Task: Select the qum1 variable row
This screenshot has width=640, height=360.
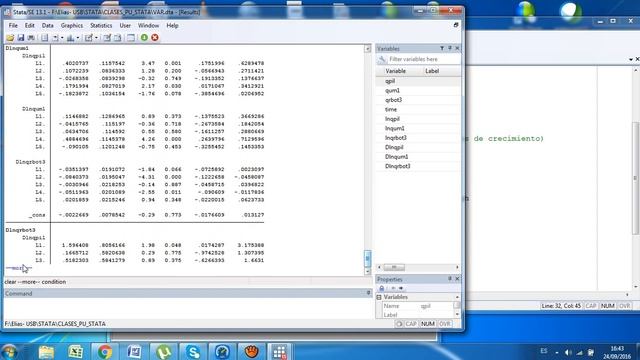Action: [418, 91]
